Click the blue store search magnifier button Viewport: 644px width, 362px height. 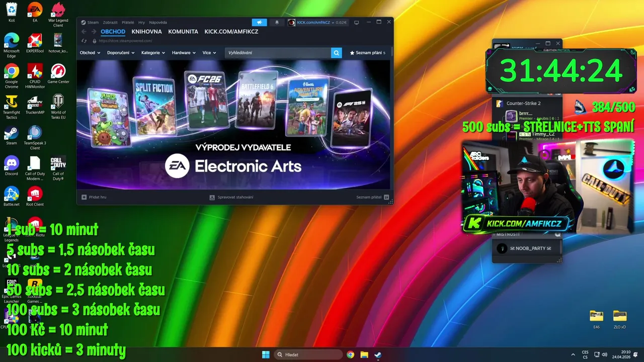click(x=336, y=53)
